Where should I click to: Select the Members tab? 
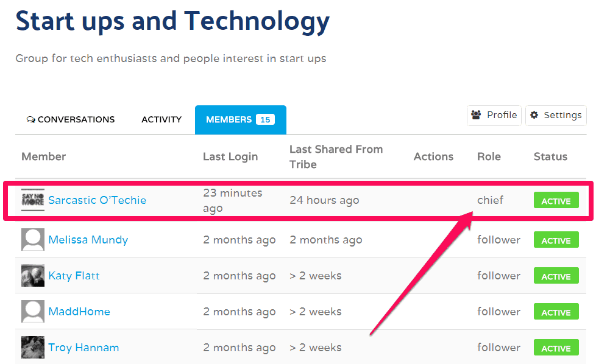click(229, 120)
